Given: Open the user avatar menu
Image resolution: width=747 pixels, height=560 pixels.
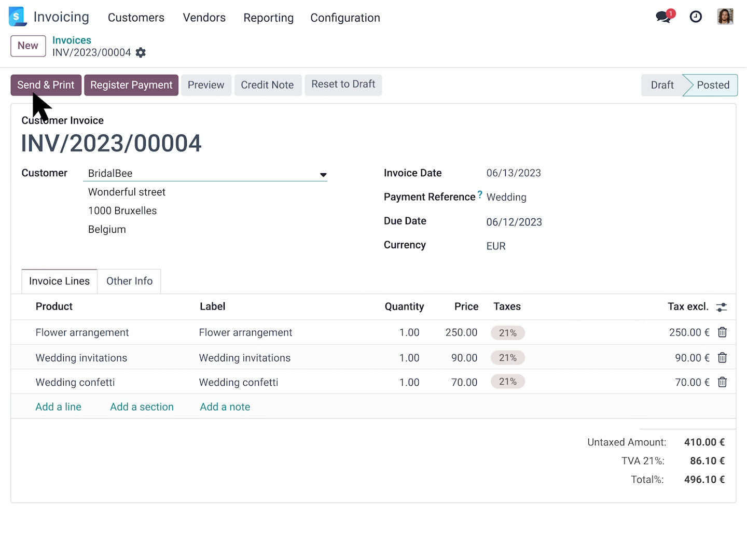Looking at the screenshot, I should 725,17.
